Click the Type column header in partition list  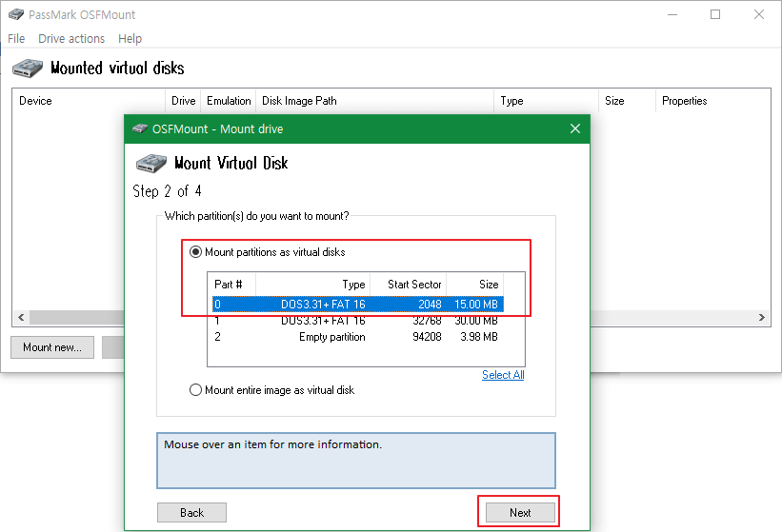point(312,285)
